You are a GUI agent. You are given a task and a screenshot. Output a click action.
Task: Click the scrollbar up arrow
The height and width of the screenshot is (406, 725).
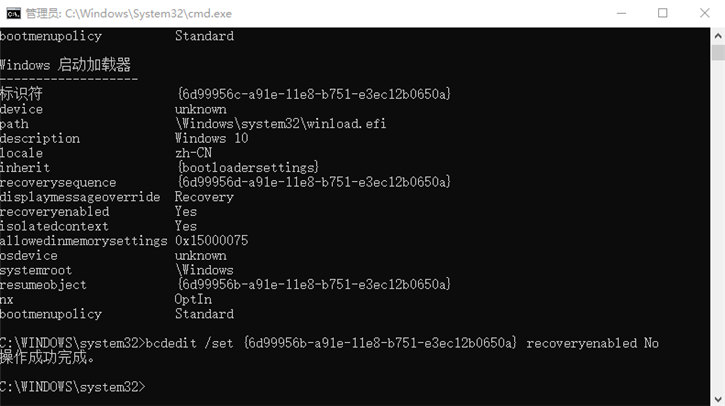click(x=718, y=34)
